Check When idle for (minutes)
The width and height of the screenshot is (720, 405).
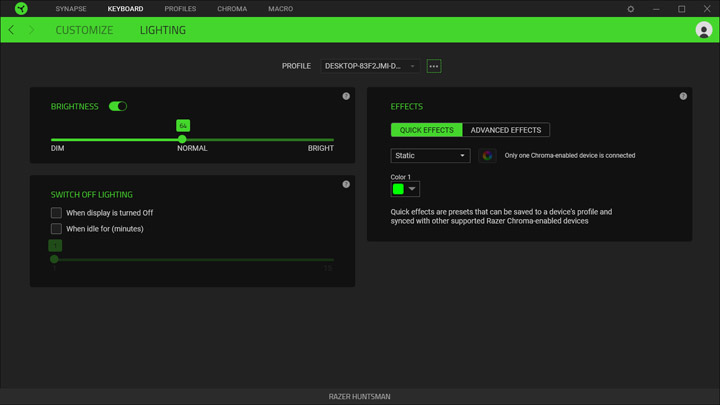tap(56, 229)
